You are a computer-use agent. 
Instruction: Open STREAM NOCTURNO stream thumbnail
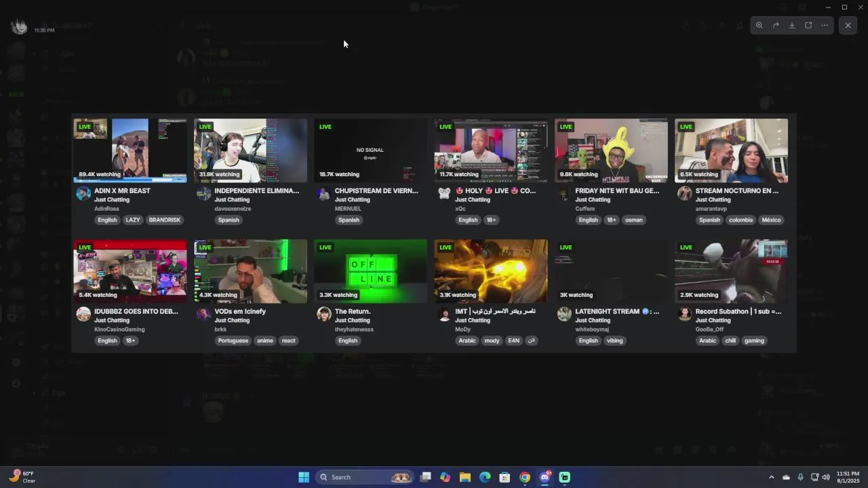tap(731, 150)
